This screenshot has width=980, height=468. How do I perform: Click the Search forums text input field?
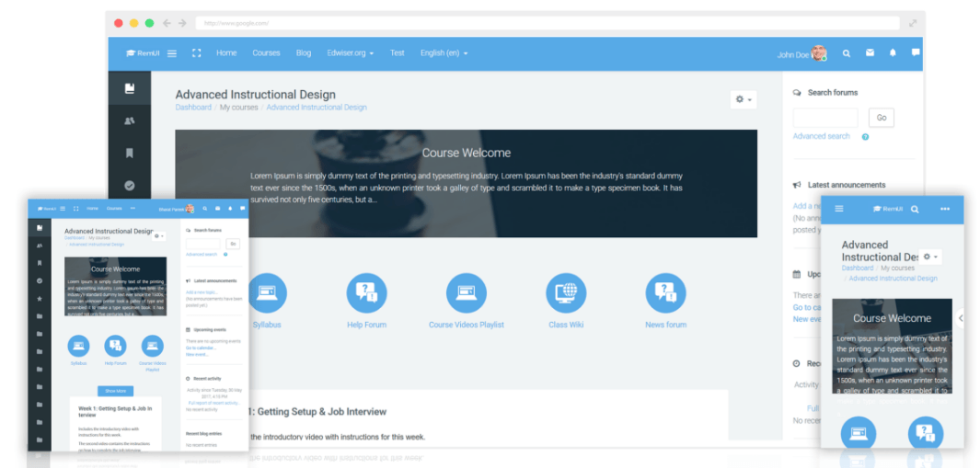825,118
